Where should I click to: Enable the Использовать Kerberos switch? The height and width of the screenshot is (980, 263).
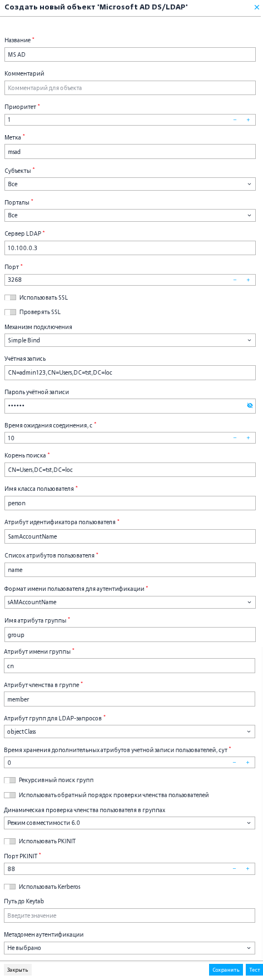tap(10, 887)
